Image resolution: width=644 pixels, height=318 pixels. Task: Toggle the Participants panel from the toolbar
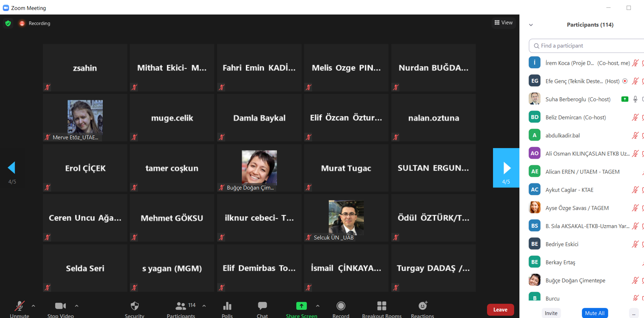click(x=181, y=306)
